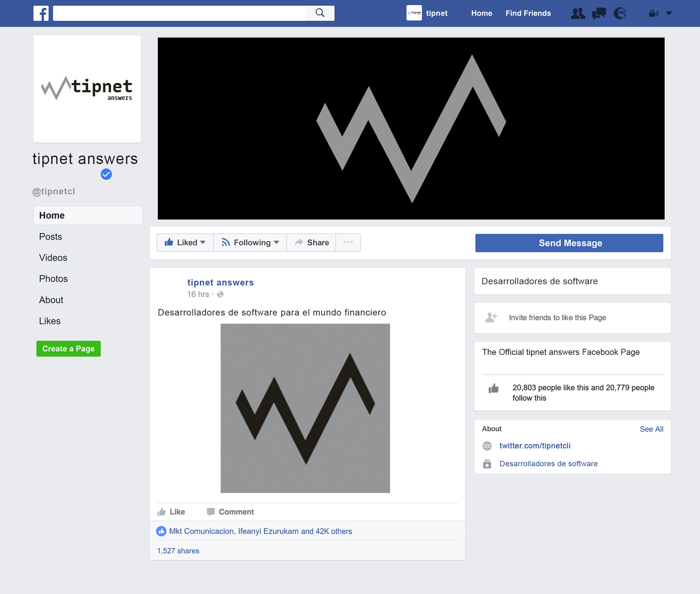Click the Facebook logo icon
700x594 pixels.
[x=41, y=13]
